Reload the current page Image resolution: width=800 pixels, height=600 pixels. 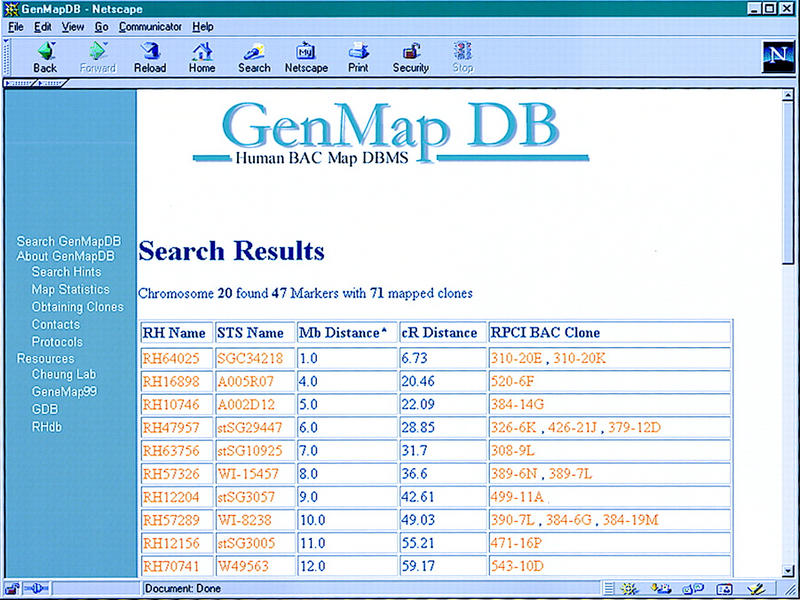(150, 57)
